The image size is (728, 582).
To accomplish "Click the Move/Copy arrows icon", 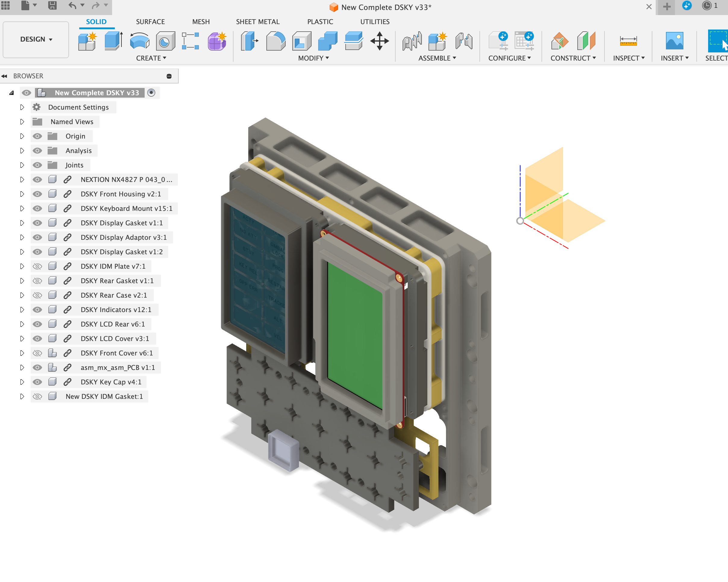I will (379, 41).
